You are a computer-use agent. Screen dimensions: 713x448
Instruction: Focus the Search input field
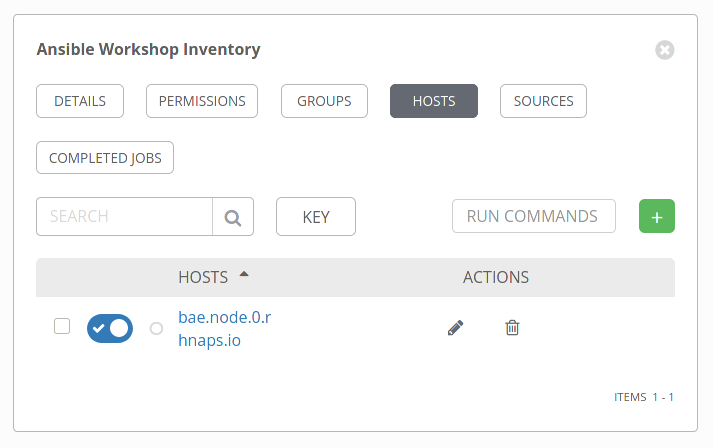click(124, 216)
